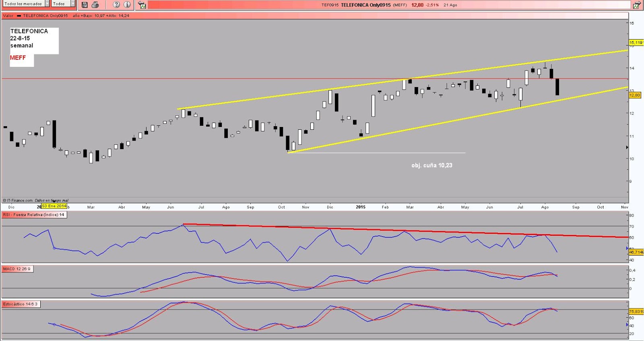The width and height of the screenshot is (644, 341).
Task: Save the chart with the floppy disk icon
Action: (x=85, y=5)
